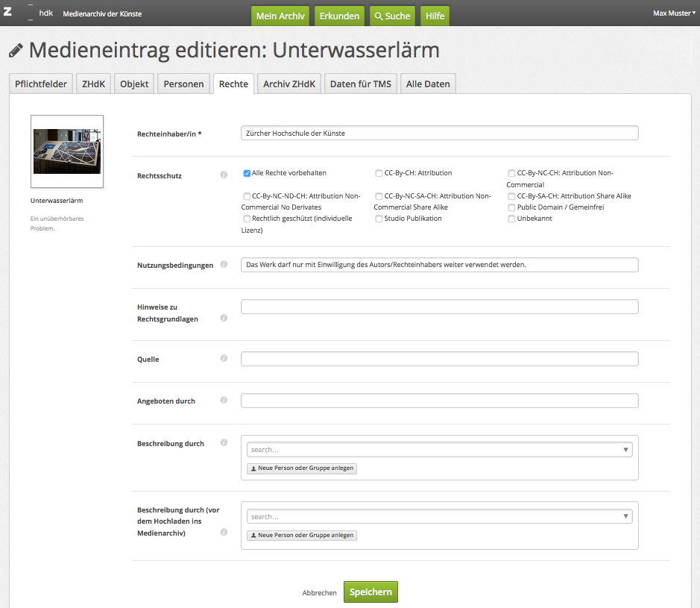Viewport: 700px width, 608px height.
Task: Click the pencil edit icon in title
Action: tap(16, 51)
